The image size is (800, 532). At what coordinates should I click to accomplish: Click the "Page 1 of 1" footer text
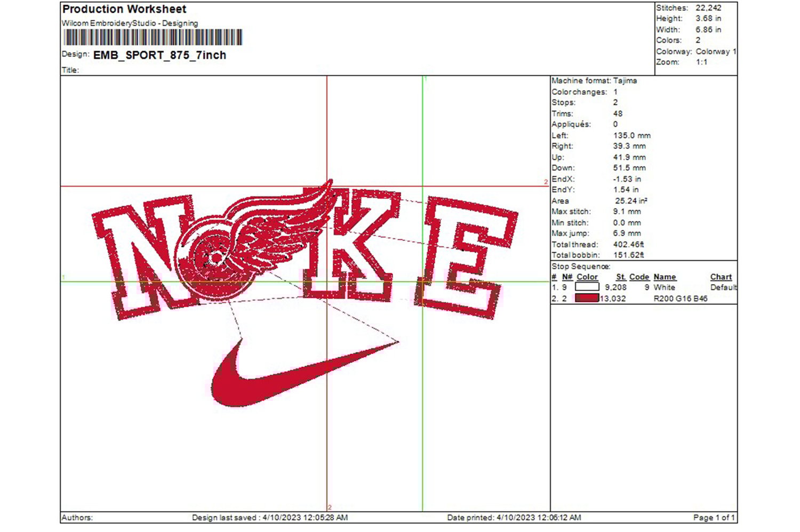coord(714,518)
